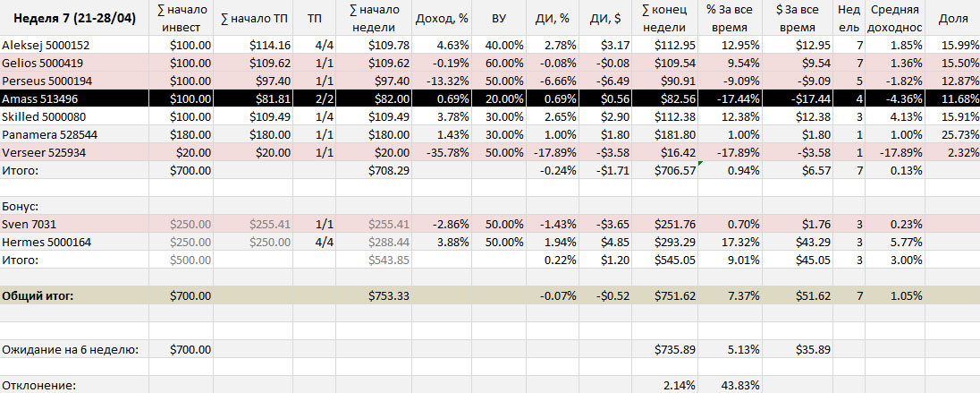Click the 'Perseus 5000194' name cell
The width and height of the screenshot is (980, 393).
coord(46,81)
